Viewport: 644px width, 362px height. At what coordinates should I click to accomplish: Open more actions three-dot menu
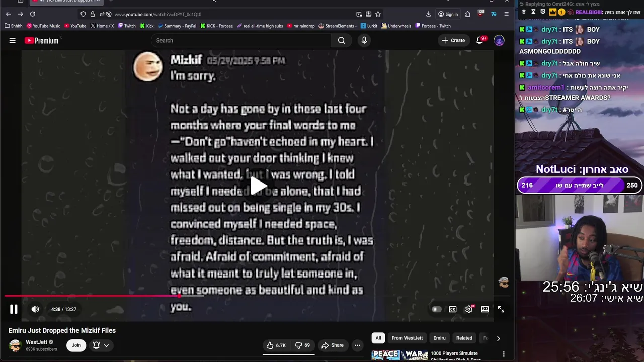[357, 345]
